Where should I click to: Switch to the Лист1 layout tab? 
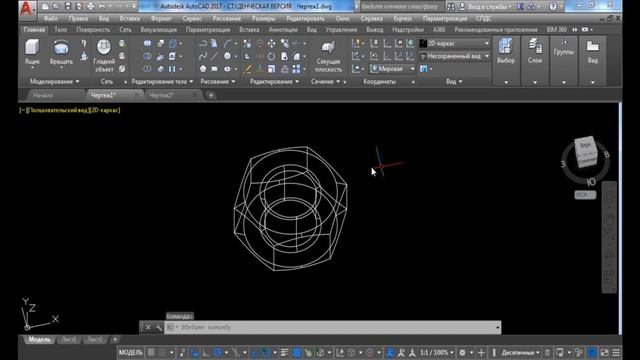[x=69, y=340]
